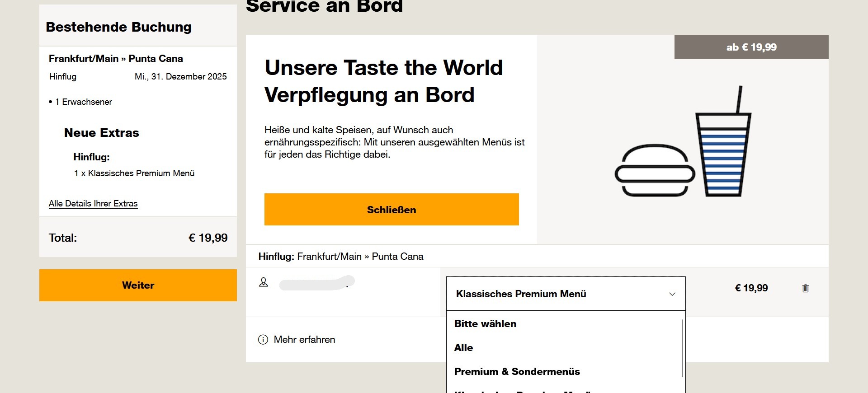Click the 'ab € 19,99' price badge
Screen dimensions: 868x393
click(751, 47)
